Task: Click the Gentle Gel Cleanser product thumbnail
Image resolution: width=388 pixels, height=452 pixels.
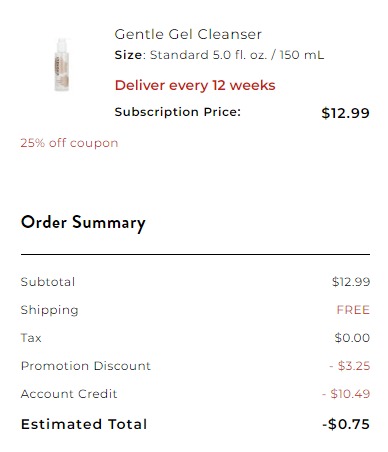Action: pyautogui.click(x=62, y=65)
